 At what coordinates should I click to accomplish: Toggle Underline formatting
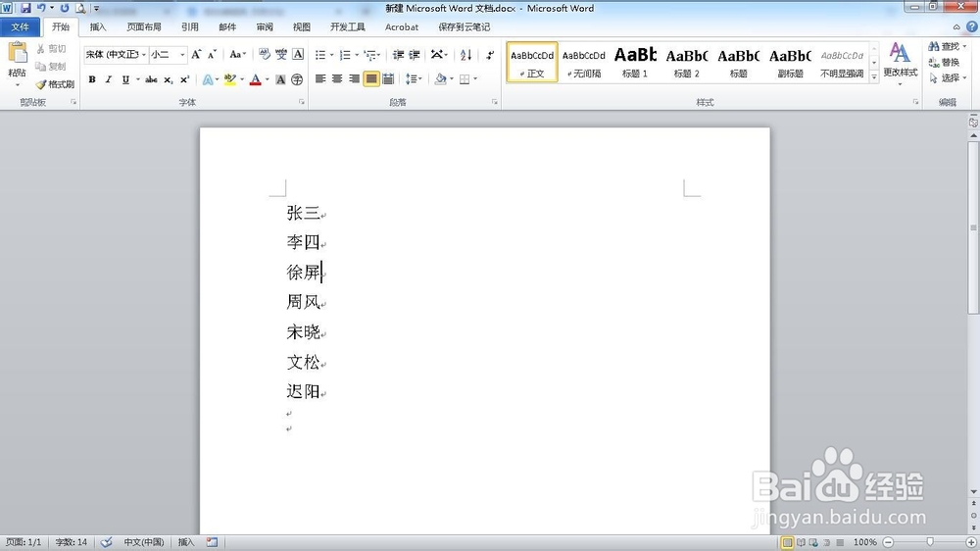(x=125, y=79)
